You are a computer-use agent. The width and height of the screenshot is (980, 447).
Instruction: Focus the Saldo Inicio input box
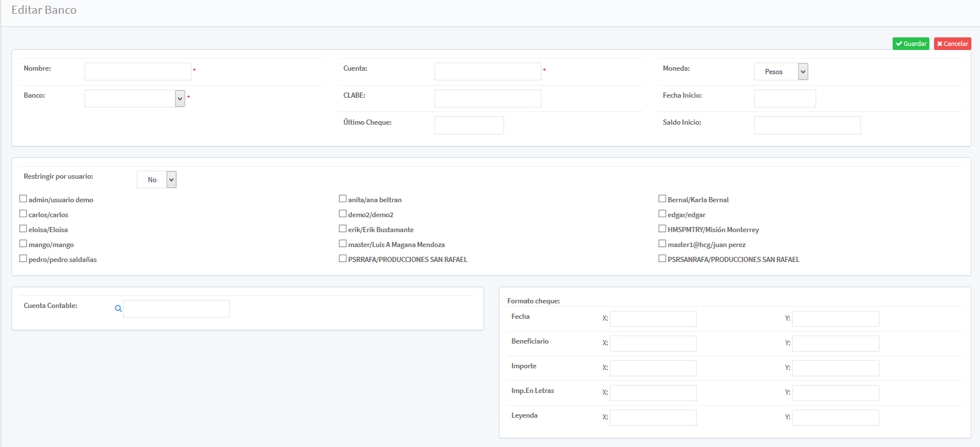[807, 125]
